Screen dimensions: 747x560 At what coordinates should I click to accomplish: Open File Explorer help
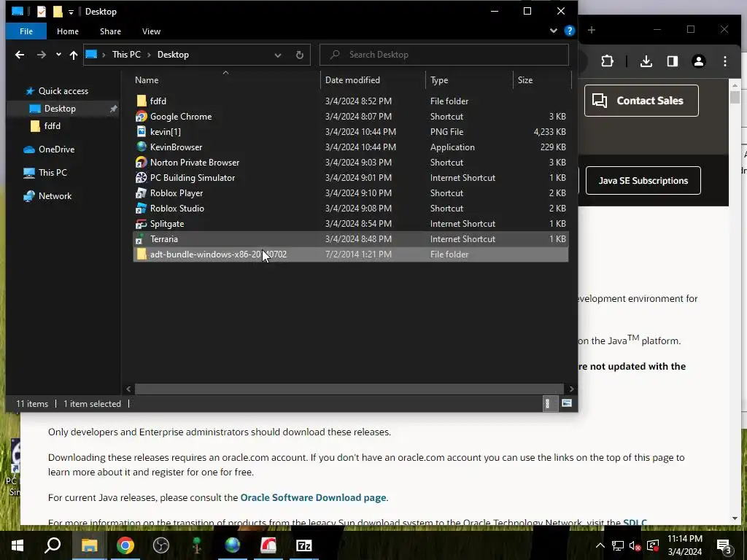pyautogui.click(x=569, y=31)
